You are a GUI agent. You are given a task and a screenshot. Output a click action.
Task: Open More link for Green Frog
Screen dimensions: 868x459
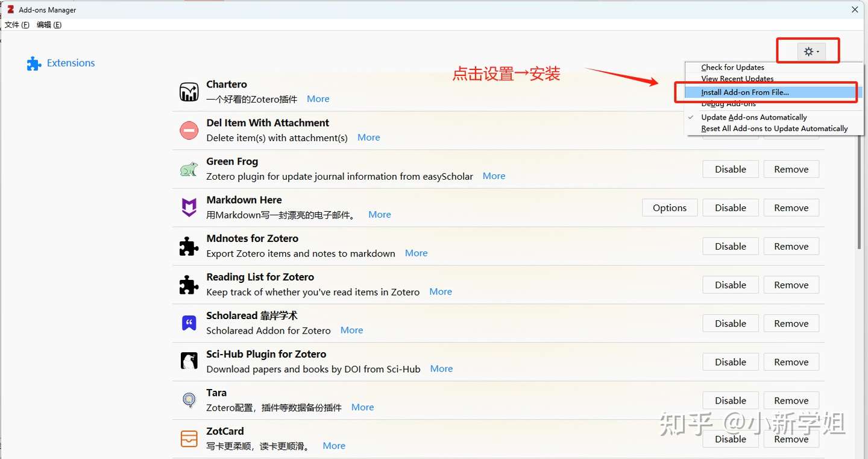[494, 176]
